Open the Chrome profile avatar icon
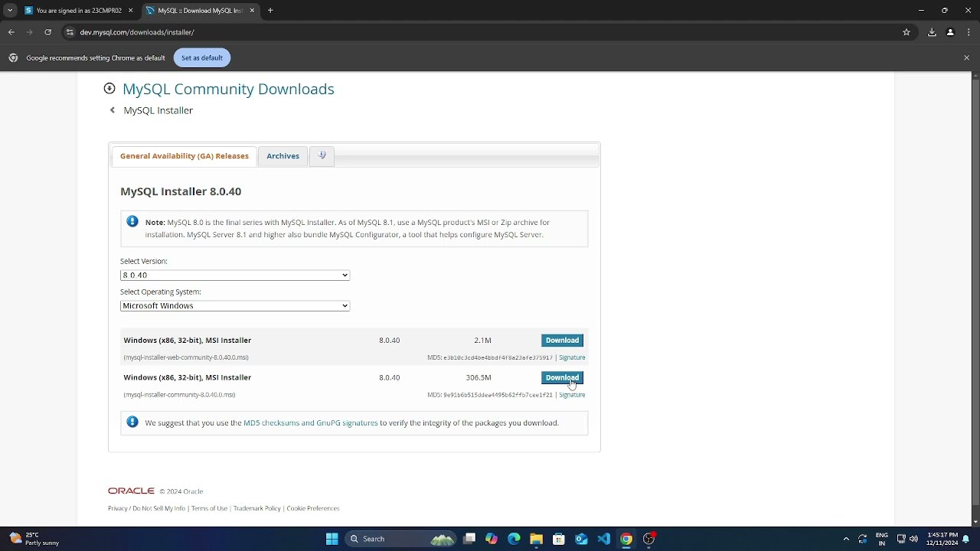Screen dimensions: 980x551 950,32
